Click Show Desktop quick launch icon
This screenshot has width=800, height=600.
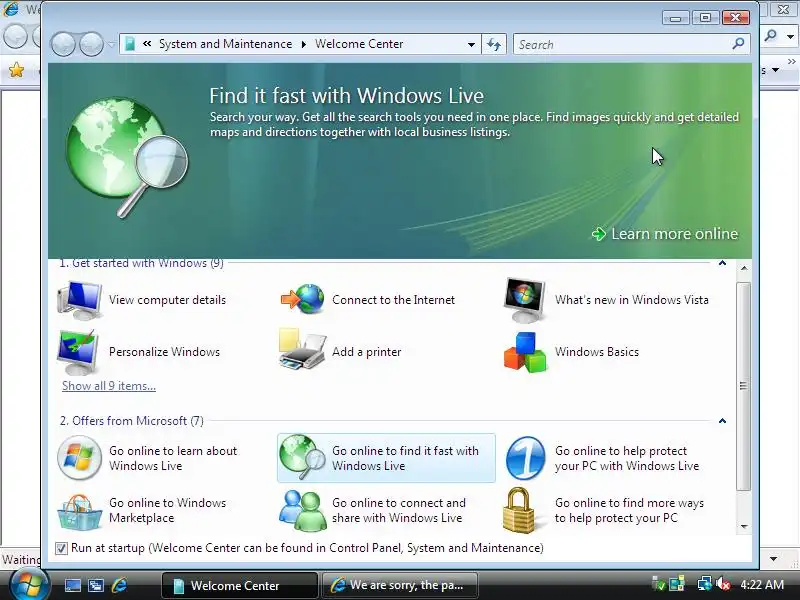72,585
